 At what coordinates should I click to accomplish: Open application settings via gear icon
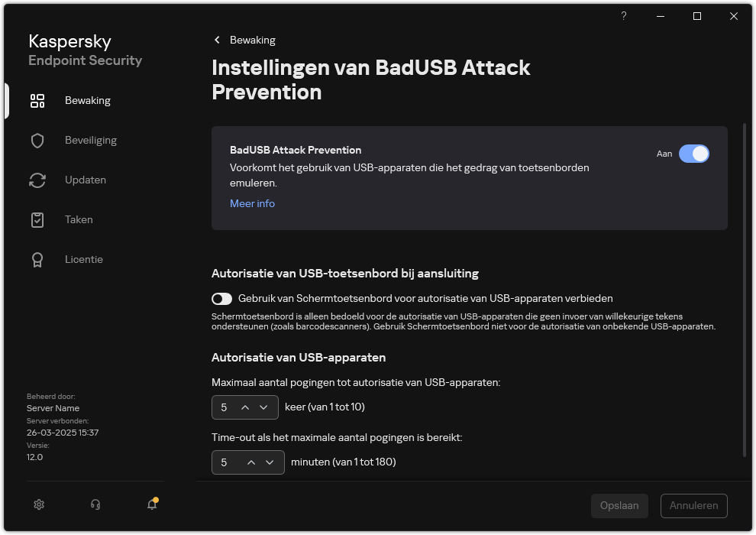(38, 504)
